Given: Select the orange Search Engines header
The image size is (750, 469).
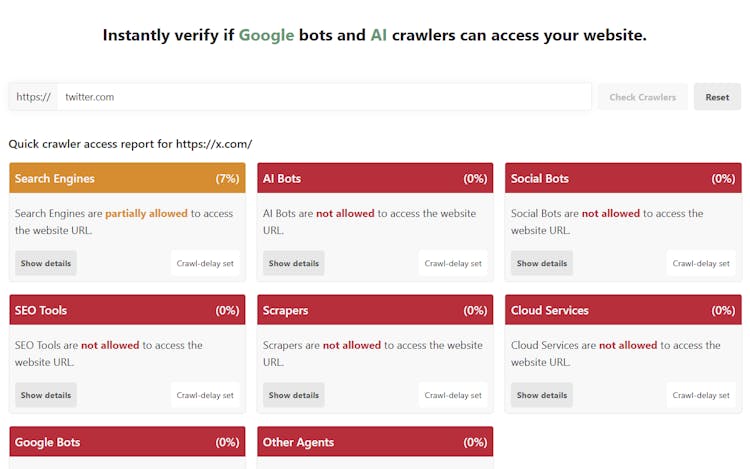Looking at the screenshot, I should pyautogui.click(x=127, y=178).
